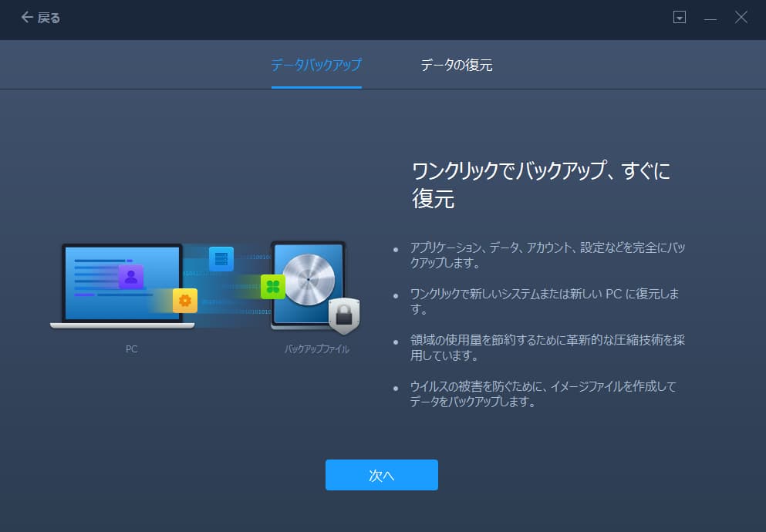Click the purple user account icon
This screenshot has width=766, height=532.
point(131,278)
